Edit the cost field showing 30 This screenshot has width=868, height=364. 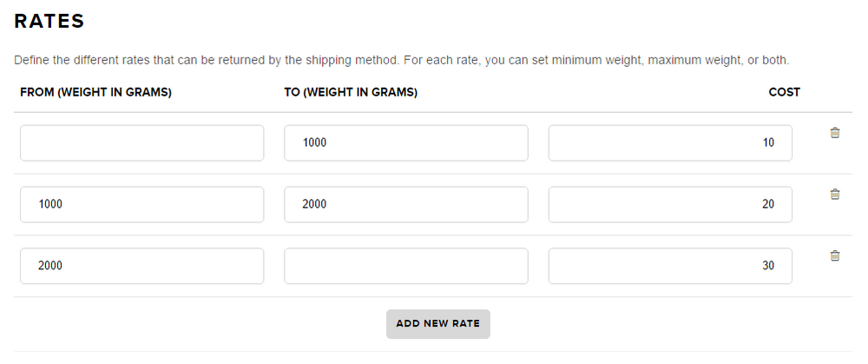(x=669, y=266)
